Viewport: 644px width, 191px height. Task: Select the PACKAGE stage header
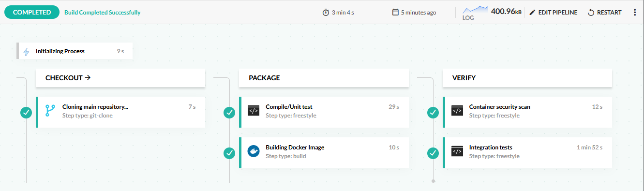click(324, 78)
